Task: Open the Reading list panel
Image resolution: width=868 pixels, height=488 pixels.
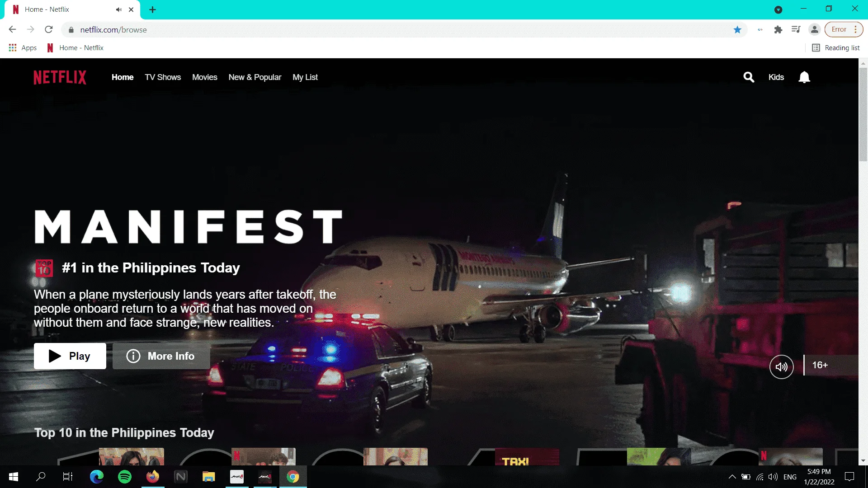Action: [836, 48]
